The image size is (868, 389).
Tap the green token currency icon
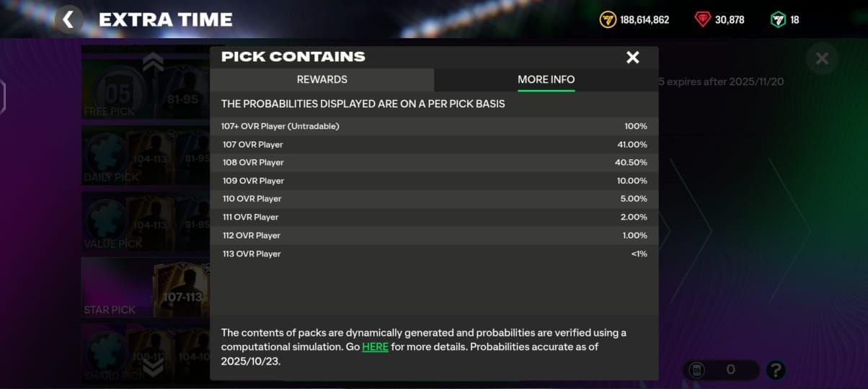click(778, 19)
